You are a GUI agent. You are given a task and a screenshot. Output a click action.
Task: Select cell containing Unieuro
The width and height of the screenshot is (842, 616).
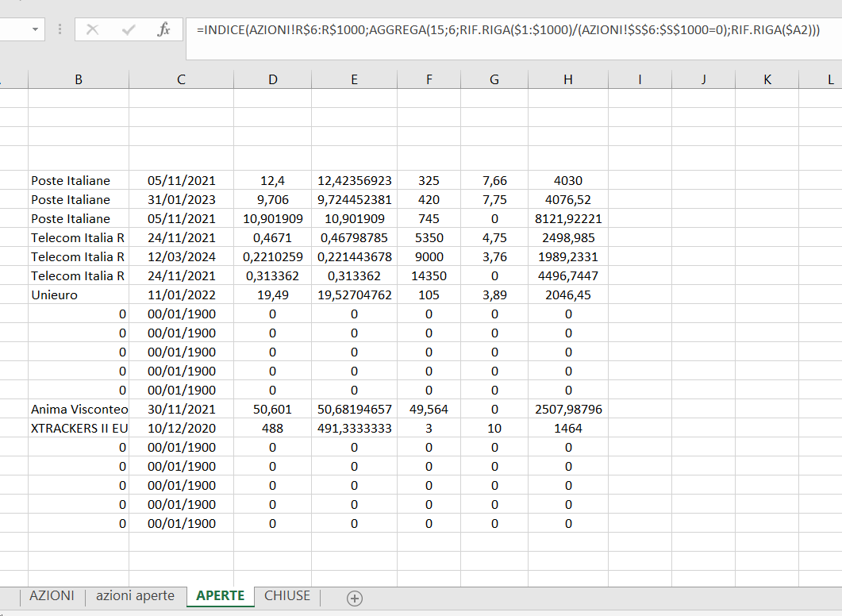pyautogui.click(x=79, y=295)
